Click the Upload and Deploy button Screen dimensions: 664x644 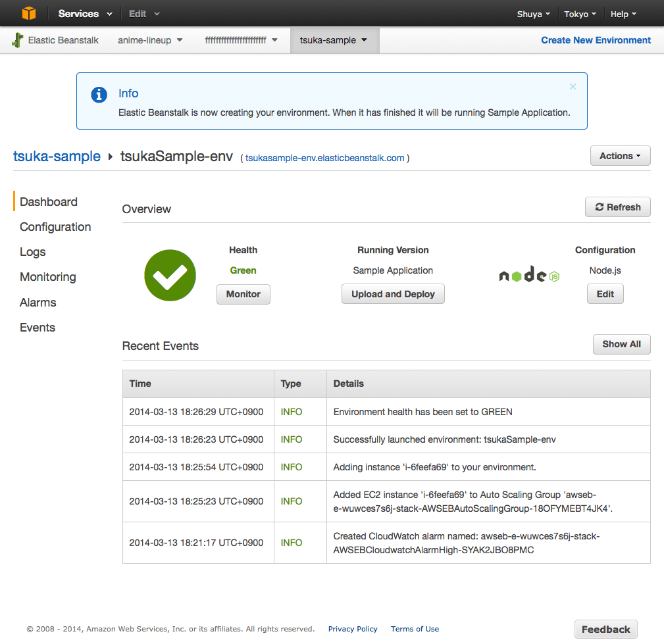(x=393, y=294)
